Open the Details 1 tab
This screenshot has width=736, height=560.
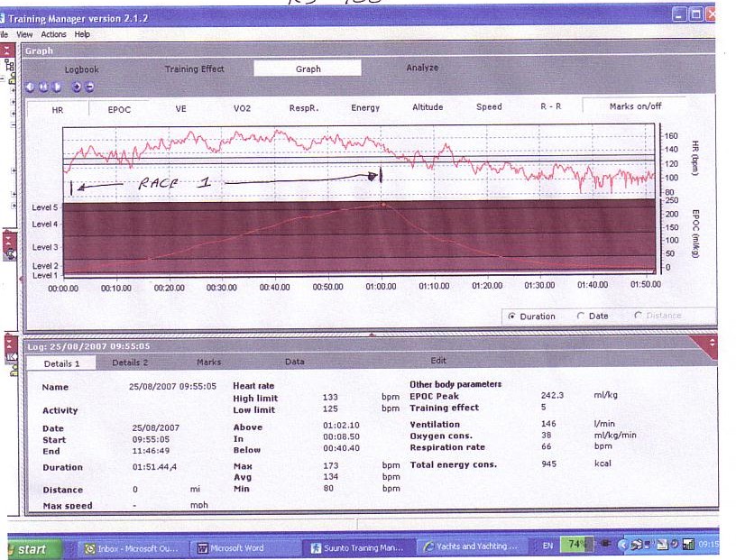pyautogui.click(x=61, y=363)
